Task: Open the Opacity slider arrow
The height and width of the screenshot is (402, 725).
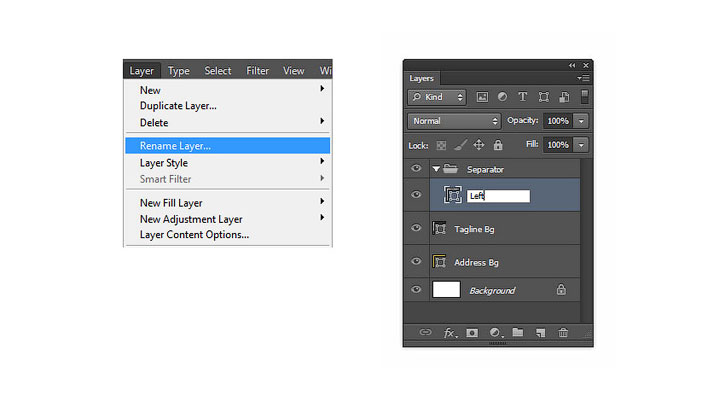Action: pos(581,121)
